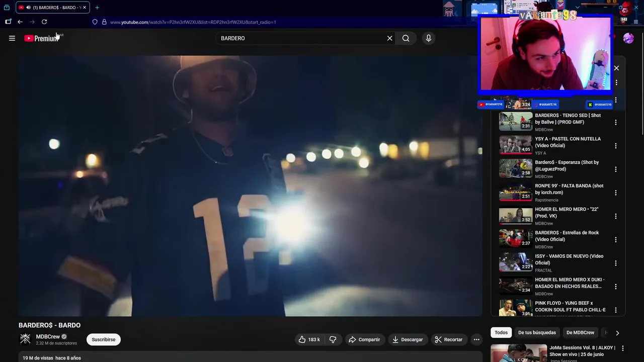Share video with Compartir
Image resolution: width=644 pixels, height=362 pixels.
pyautogui.click(x=365, y=339)
